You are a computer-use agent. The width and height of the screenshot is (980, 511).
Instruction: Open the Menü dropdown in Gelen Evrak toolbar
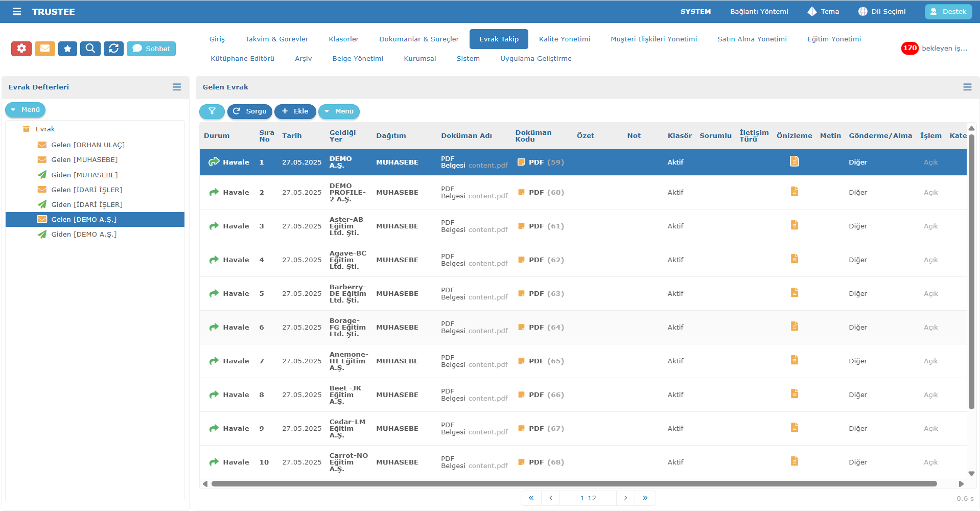coord(339,111)
